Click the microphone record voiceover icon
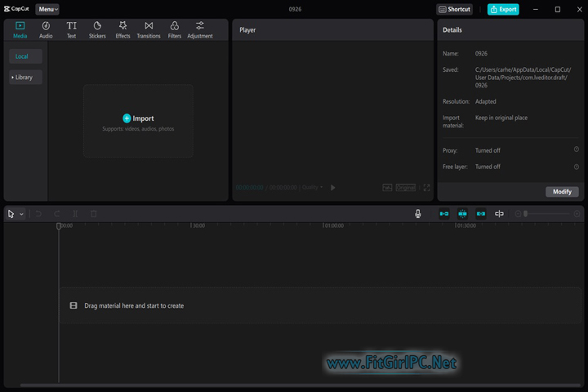588x392 pixels. (x=418, y=214)
